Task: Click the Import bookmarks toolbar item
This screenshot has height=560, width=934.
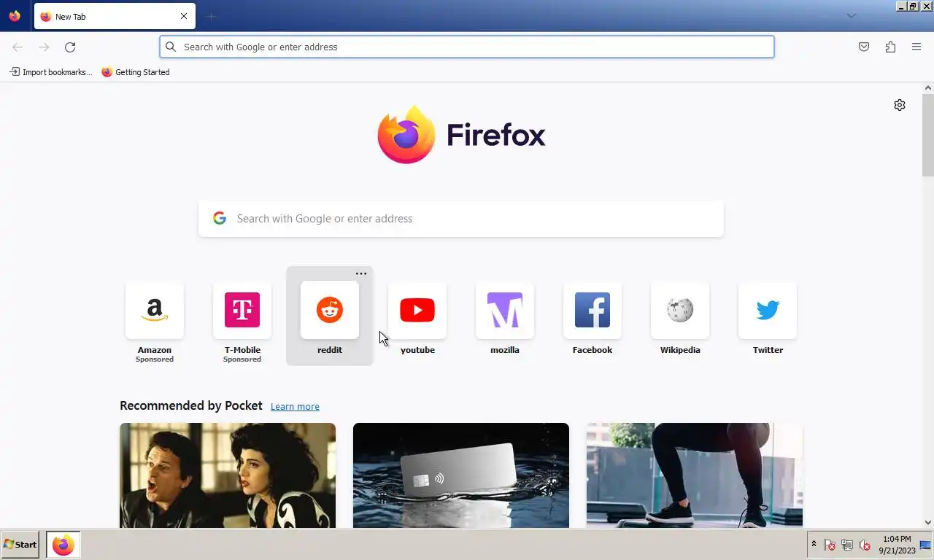Action: click(x=51, y=72)
